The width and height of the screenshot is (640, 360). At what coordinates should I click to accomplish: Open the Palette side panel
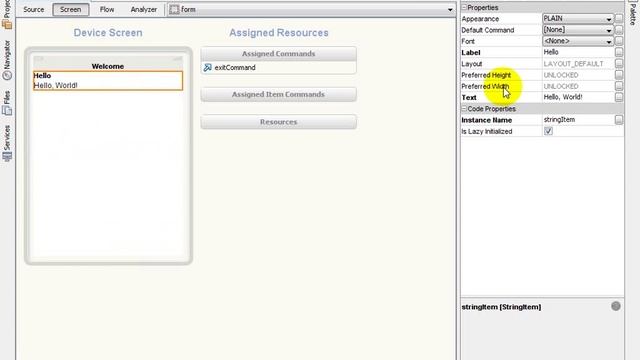633,12
